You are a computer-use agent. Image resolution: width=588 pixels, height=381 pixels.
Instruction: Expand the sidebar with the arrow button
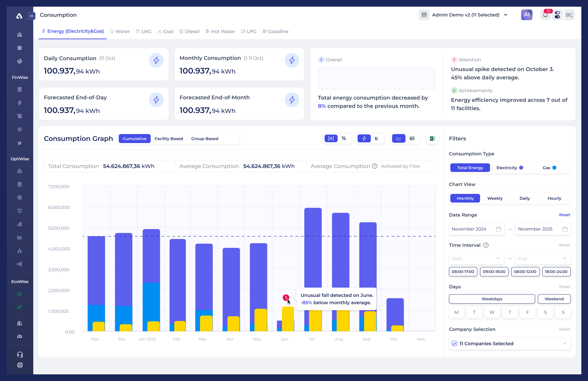32,16
